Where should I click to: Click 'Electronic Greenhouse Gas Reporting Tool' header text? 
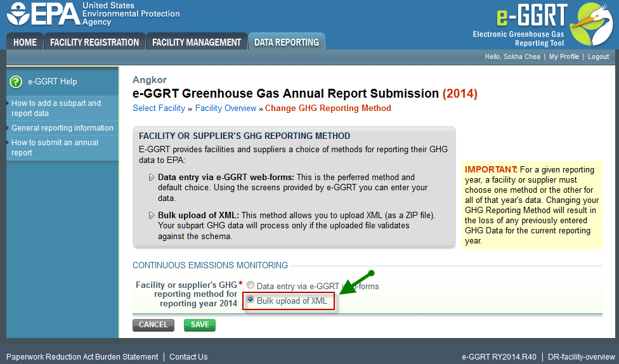coord(518,39)
